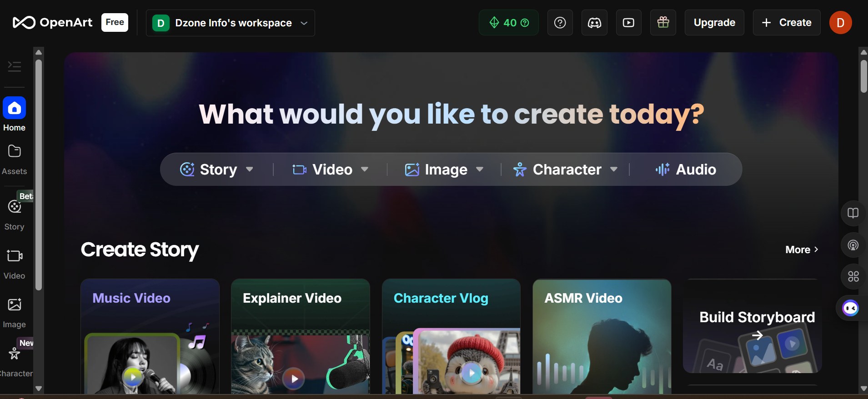
Task: Expand the Story dropdown arrow
Action: coord(249,170)
